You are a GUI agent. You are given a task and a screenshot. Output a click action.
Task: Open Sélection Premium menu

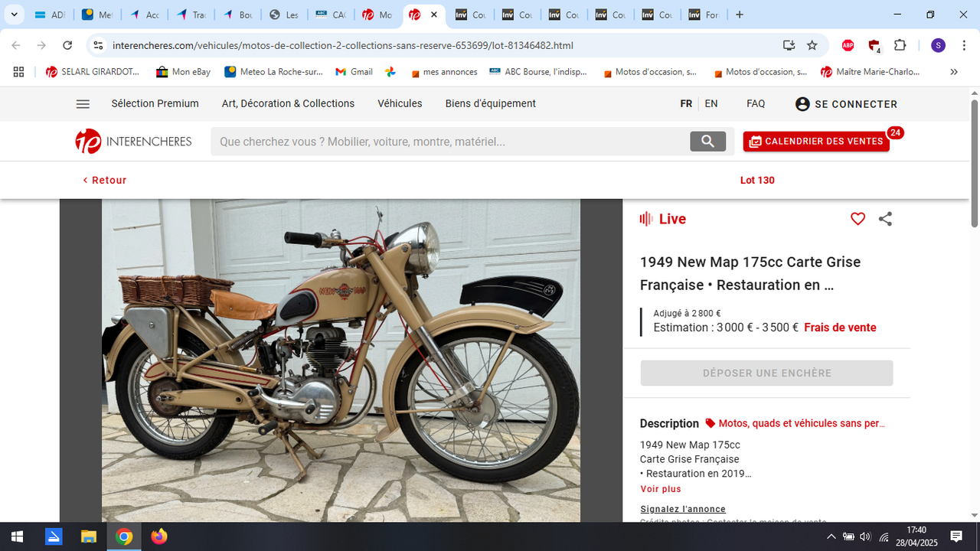[155, 103]
